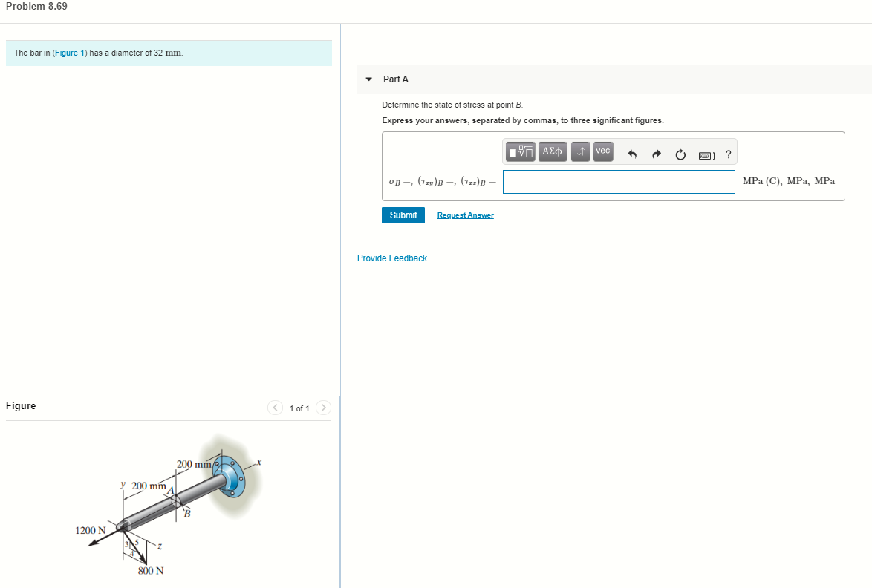This screenshot has width=872, height=588.
Task: Open the math templates button
Action: coord(521,151)
